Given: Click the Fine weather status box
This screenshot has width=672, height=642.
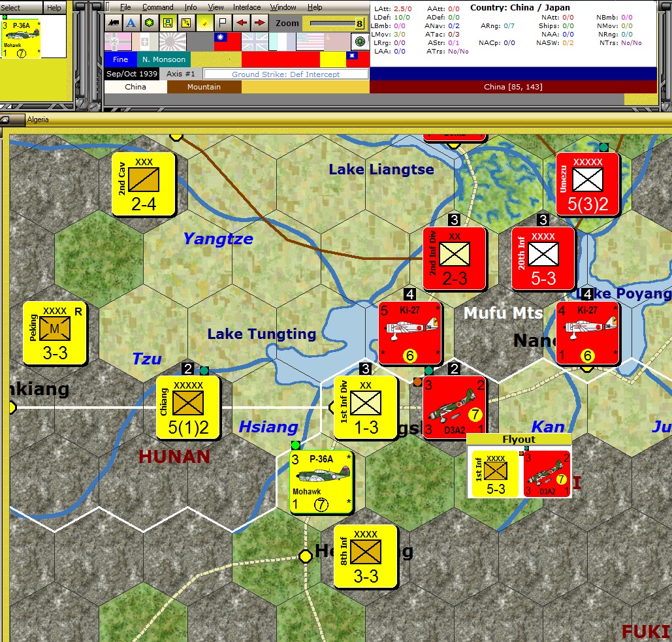Looking at the screenshot, I should click(120, 59).
